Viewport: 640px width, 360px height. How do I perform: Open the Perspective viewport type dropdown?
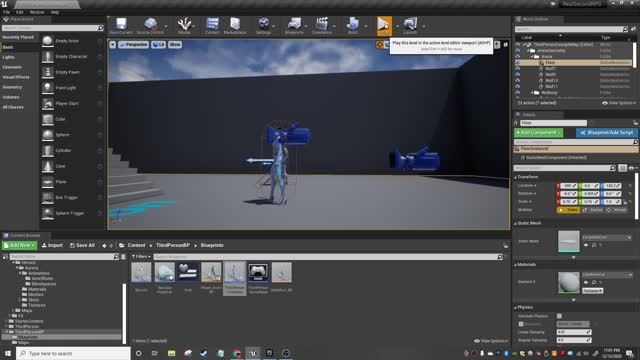[133, 44]
